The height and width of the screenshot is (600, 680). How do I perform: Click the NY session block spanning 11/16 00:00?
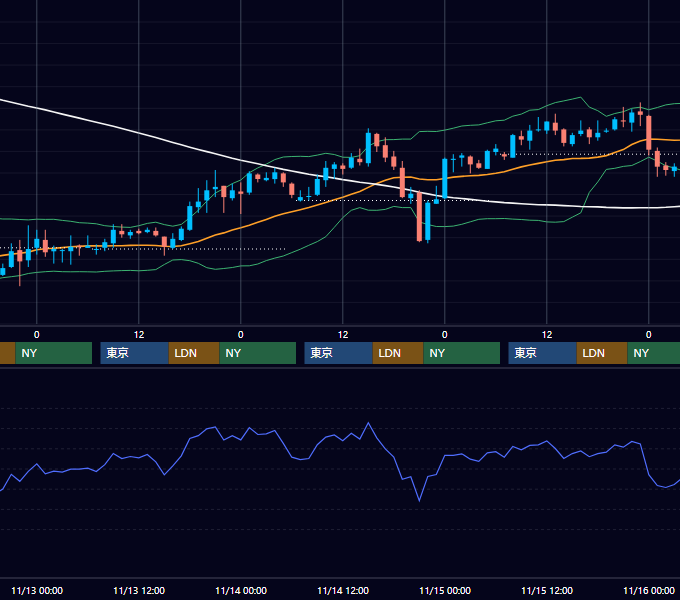click(654, 353)
